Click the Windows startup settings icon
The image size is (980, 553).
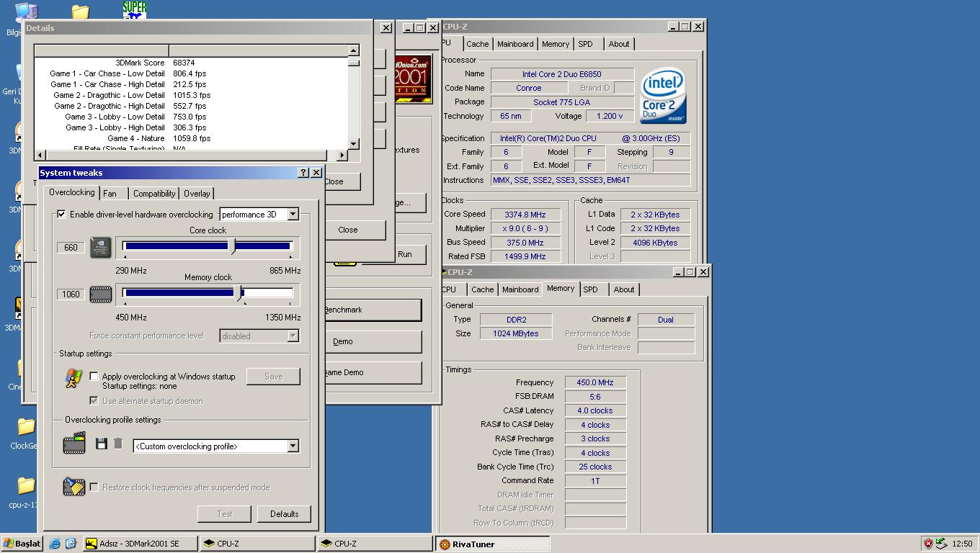[x=73, y=378]
